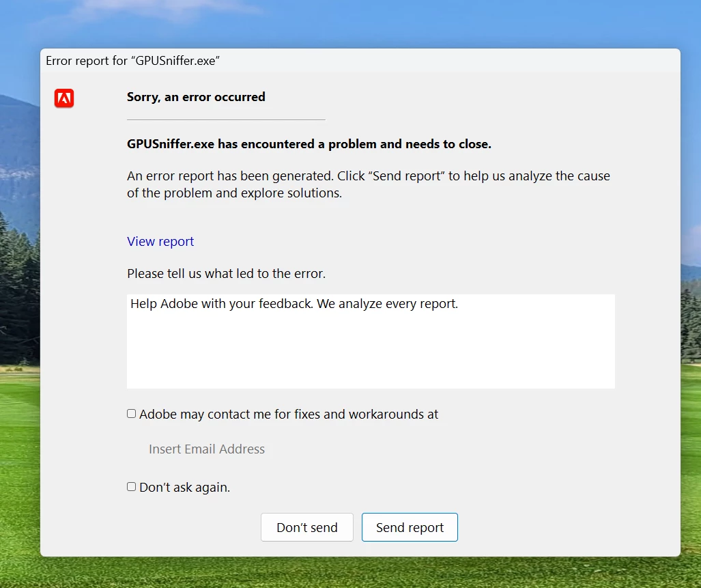Click the red Adobe logo icon

click(x=64, y=98)
